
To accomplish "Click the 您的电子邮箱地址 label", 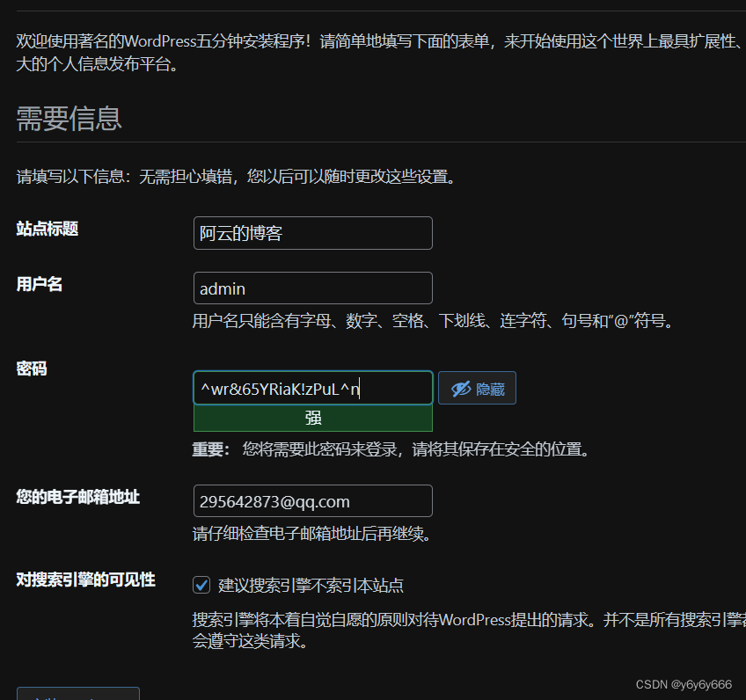I will [x=78, y=497].
